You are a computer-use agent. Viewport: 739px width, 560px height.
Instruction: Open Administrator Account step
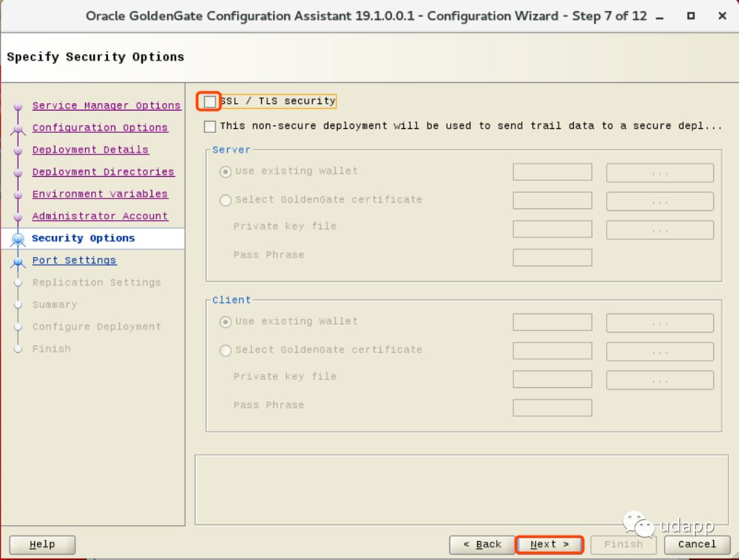pos(100,216)
